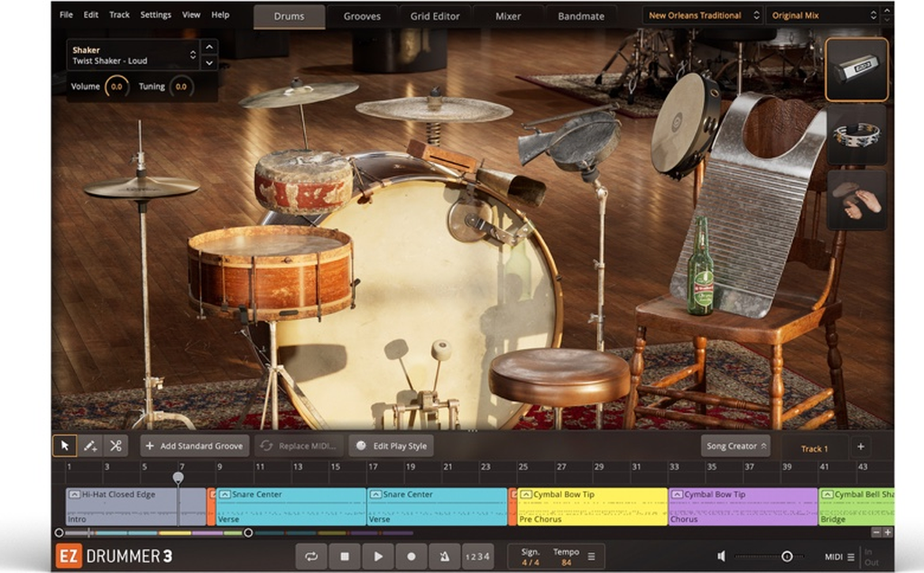Toggle loop playback on
The height and width of the screenshot is (573, 924).
coord(311,557)
